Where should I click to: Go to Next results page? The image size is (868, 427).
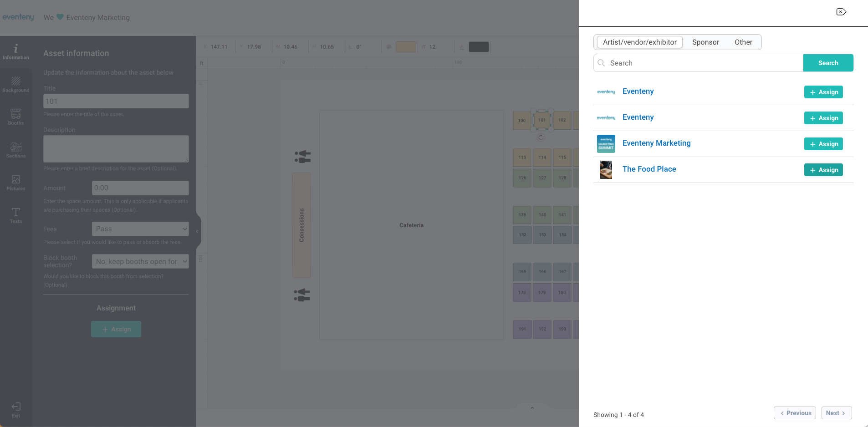click(x=837, y=413)
